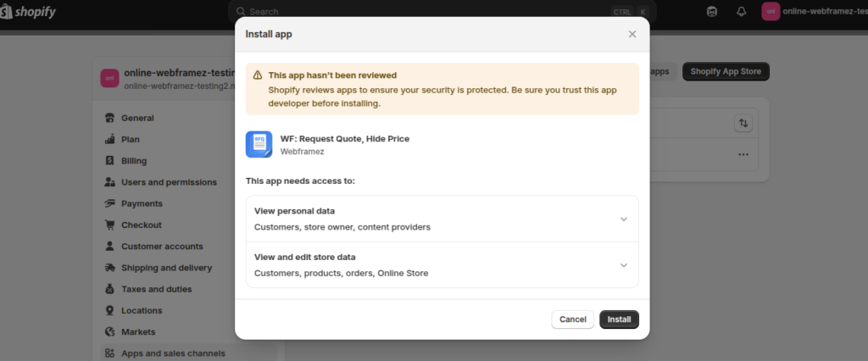
Task: Click the Users and permissions icon
Action: point(109,182)
